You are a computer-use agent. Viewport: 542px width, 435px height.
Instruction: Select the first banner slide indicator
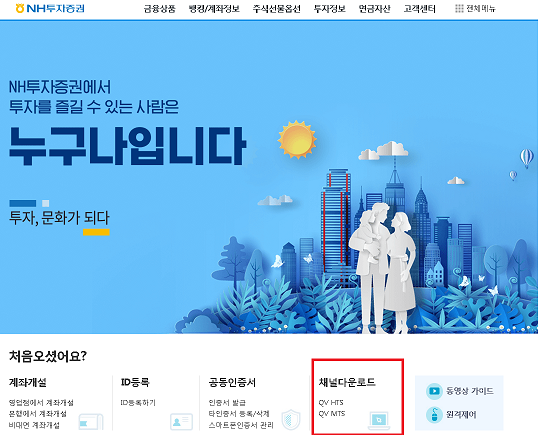coord(22,203)
